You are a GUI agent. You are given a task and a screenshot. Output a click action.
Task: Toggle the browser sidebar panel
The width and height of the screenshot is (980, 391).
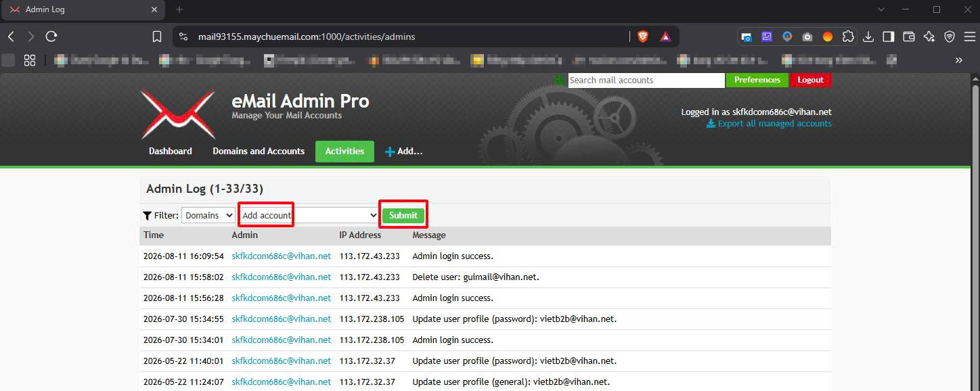pyautogui.click(x=889, y=37)
